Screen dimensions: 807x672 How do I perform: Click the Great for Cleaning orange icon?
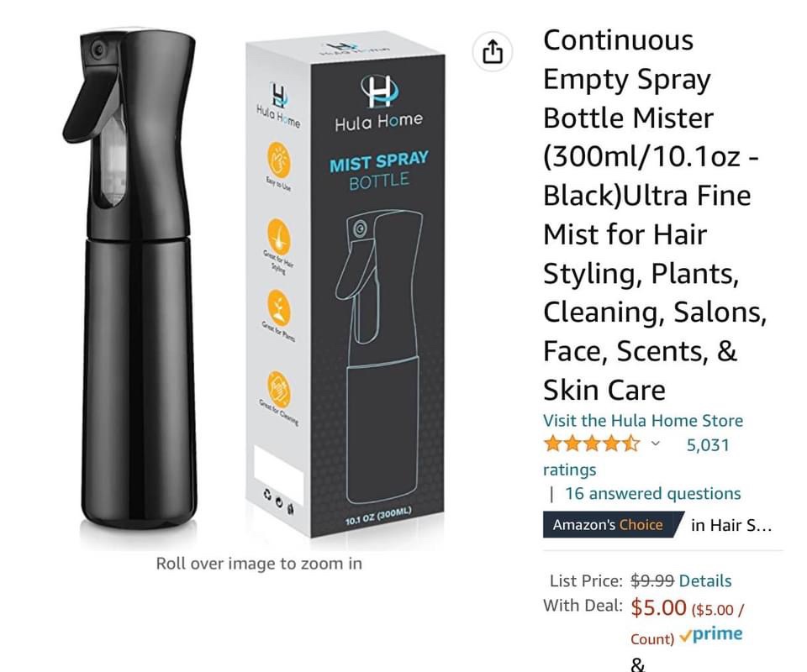[278, 389]
